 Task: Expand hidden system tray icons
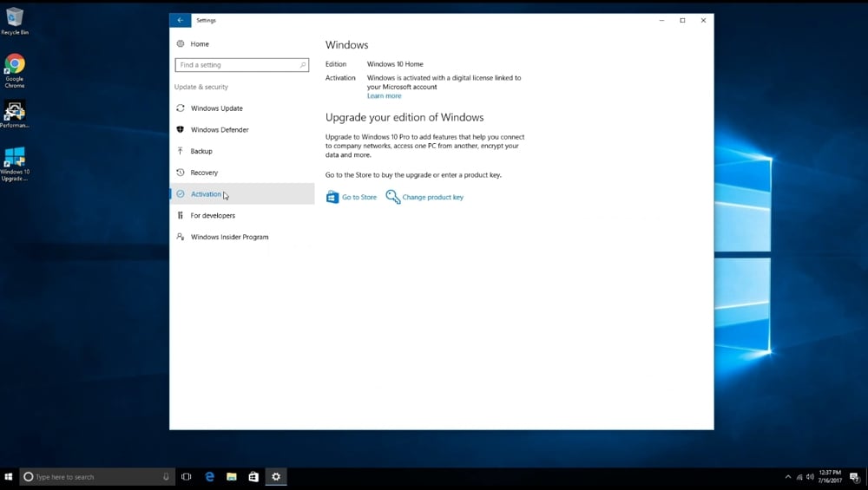788,477
